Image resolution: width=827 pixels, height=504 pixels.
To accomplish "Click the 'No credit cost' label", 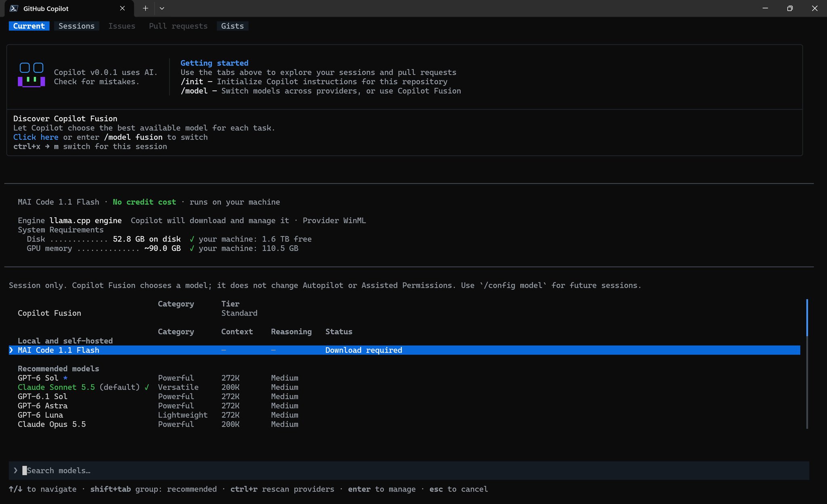I will [145, 202].
